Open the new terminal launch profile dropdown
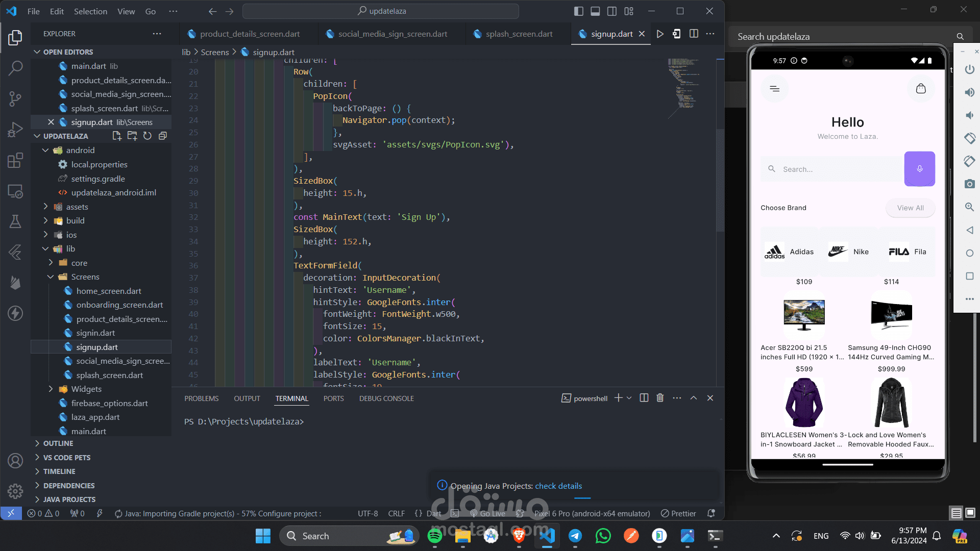The height and width of the screenshot is (551, 980). click(x=629, y=398)
